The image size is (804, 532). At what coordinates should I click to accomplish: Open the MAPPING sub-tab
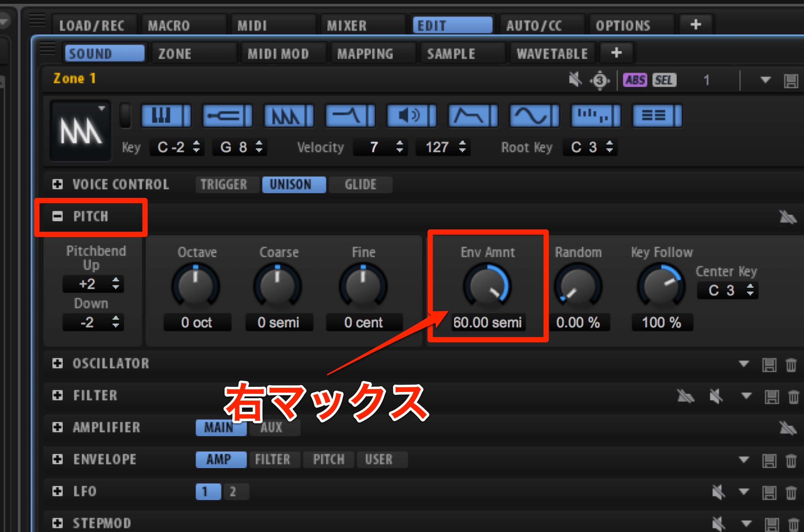pos(373,53)
